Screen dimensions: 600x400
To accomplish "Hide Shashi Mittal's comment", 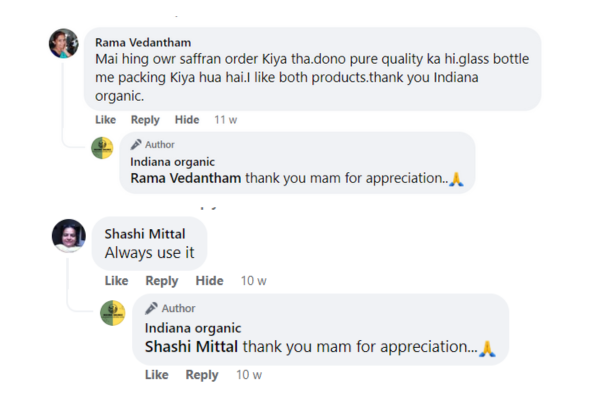I will pos(209,281).
